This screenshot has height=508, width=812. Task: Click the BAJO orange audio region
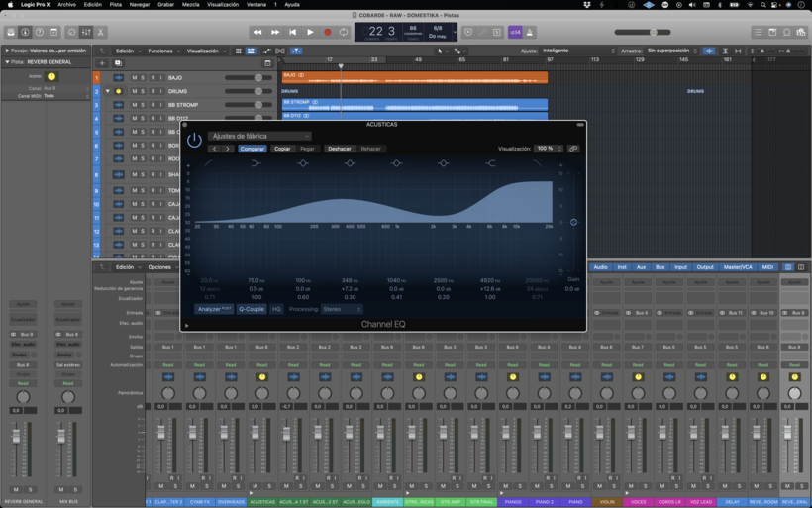click(414, 77)
